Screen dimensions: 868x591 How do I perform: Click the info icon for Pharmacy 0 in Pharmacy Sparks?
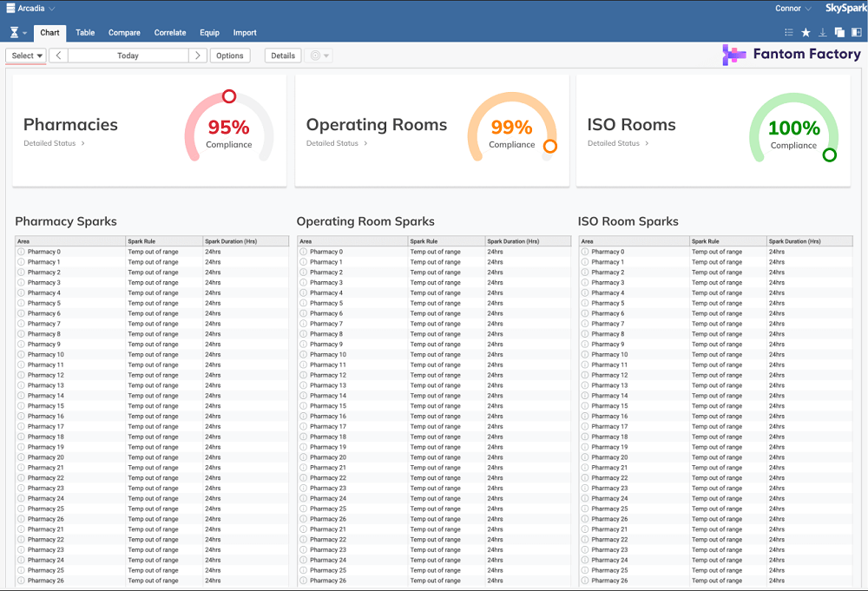pos(21,252)
